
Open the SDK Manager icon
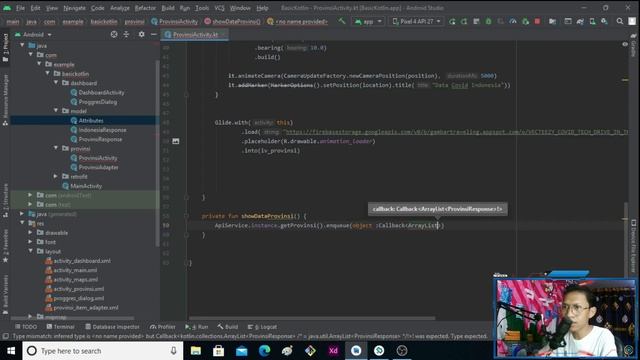pos(604,21)
